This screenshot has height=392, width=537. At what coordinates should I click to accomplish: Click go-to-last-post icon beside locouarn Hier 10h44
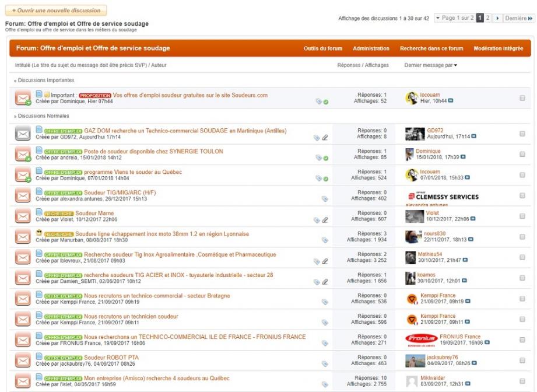tap(451, 101)
